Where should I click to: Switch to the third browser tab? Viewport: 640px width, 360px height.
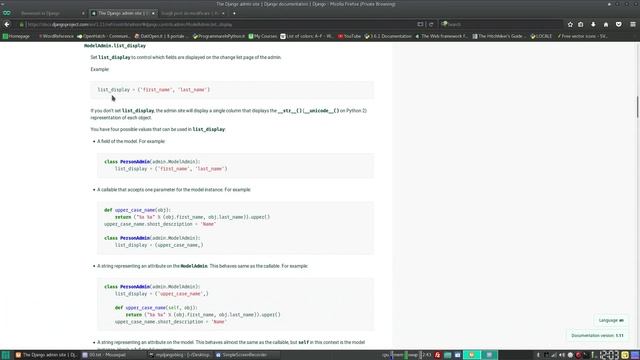click(193, 13)
